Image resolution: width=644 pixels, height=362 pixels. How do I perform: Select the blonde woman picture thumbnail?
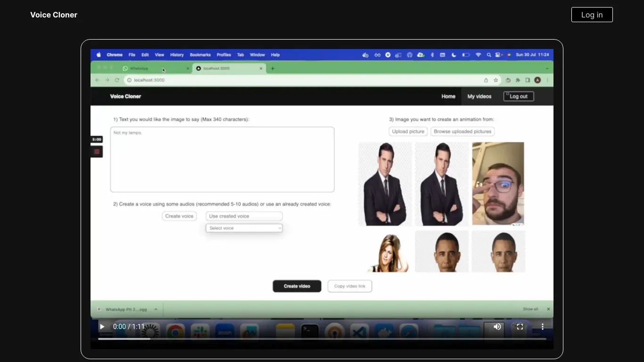[x=388, y=253]
